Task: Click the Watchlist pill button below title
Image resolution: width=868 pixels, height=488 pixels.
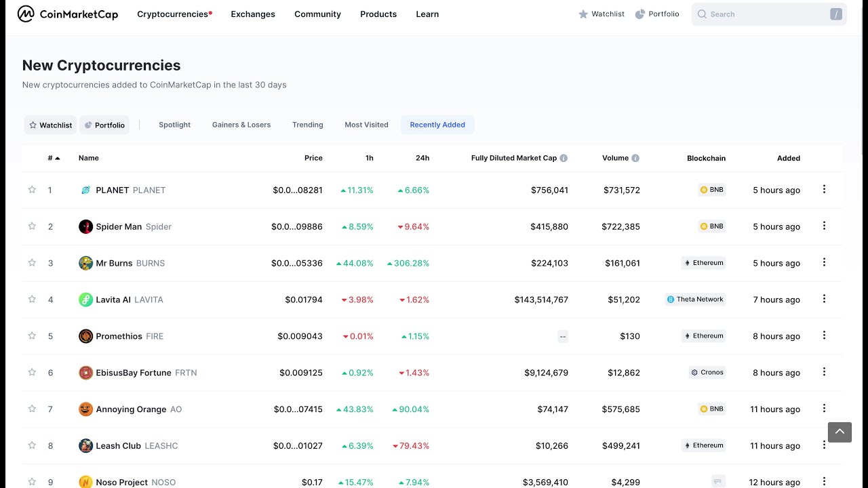Action: pyautogui.click(x=50, y=125)
